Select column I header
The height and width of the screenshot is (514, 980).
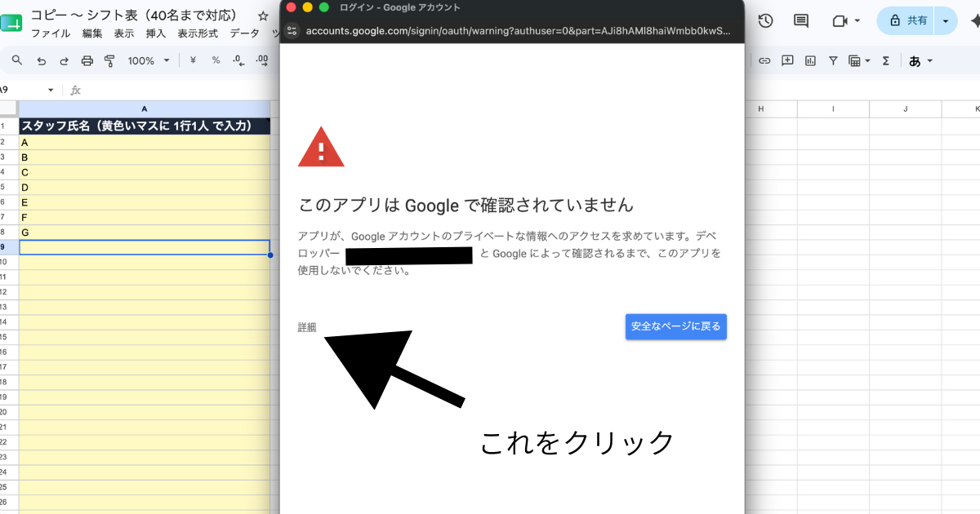coord(833,109)
